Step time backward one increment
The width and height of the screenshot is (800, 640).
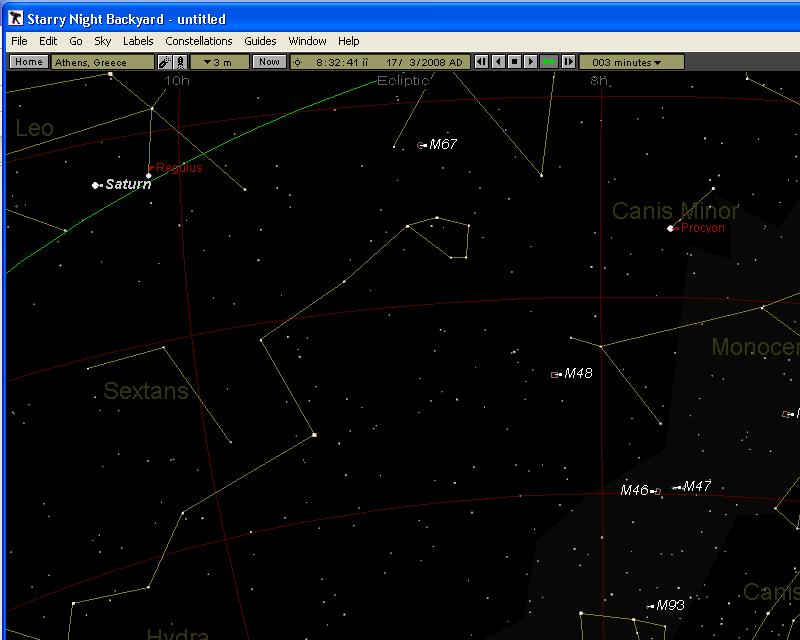point(482,62)
